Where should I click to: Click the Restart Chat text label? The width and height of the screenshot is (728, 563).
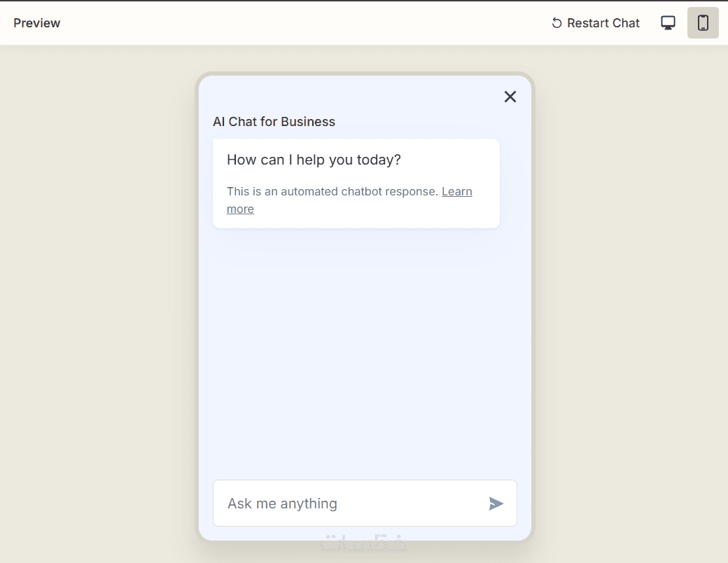pyautogui.click(x=603, y=23)
